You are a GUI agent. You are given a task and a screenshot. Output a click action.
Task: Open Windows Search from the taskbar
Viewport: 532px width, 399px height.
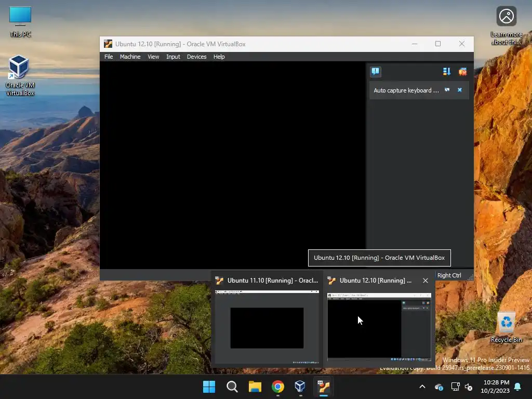pos(232,387)
